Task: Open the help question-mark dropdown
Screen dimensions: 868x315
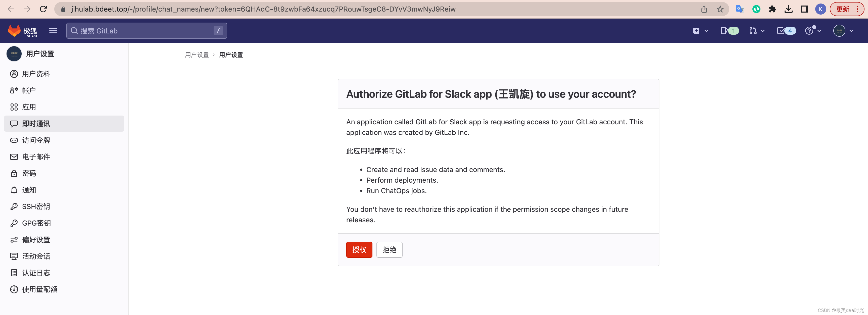Action: point(813,31)
